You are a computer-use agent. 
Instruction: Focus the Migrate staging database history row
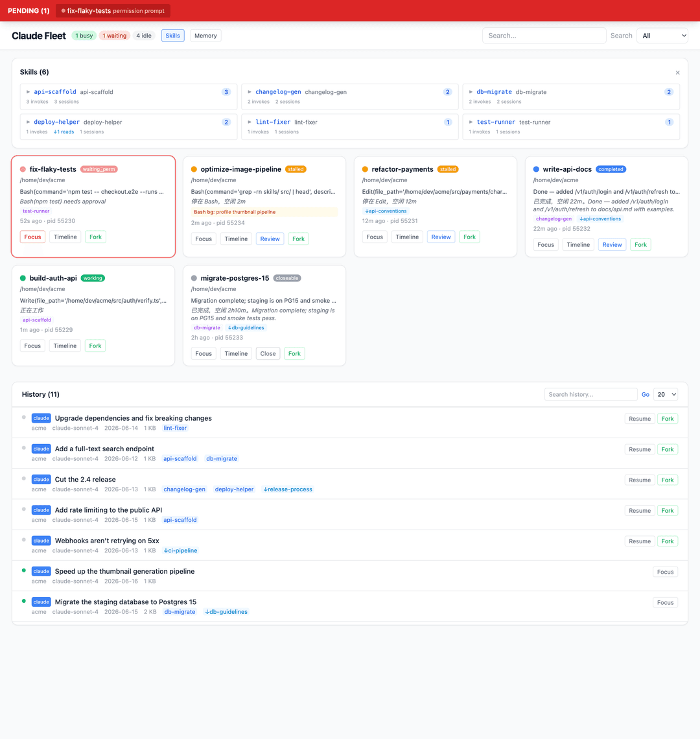point(665,602)
